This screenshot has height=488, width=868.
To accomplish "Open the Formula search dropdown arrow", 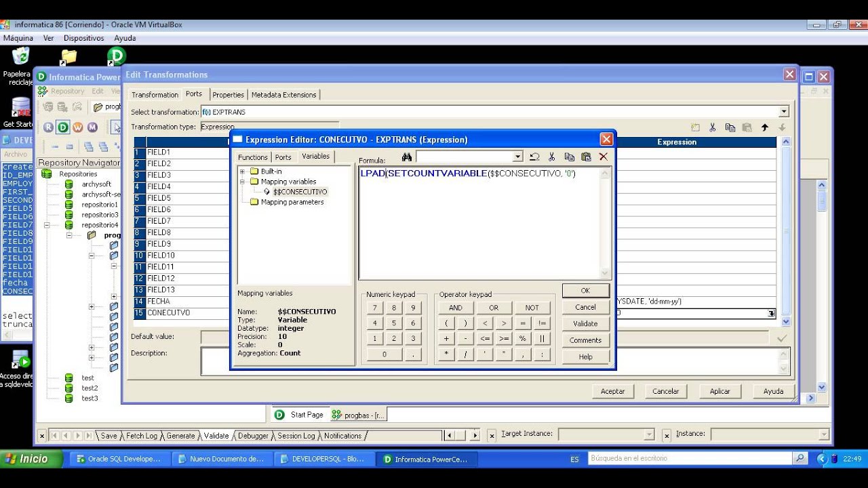I will click(x=517, y=157).
